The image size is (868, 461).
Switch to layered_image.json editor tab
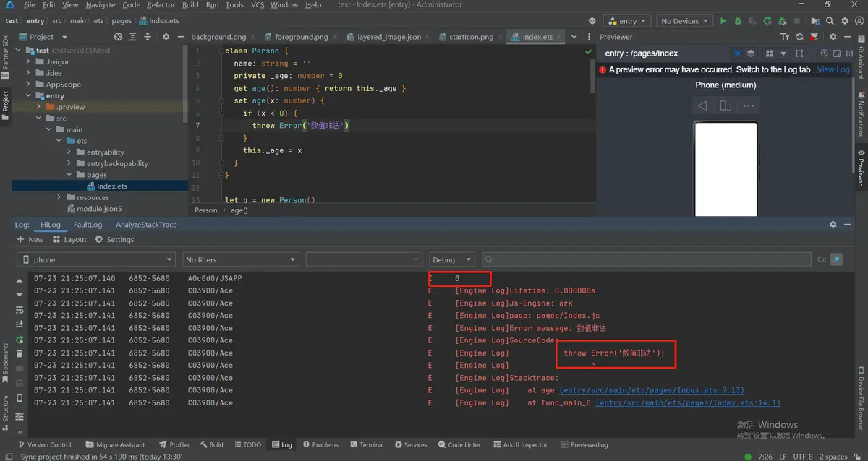[389, 37]
